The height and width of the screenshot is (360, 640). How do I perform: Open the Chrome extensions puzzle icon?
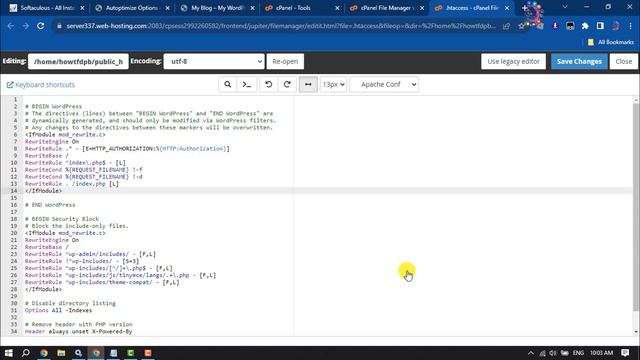585,26
